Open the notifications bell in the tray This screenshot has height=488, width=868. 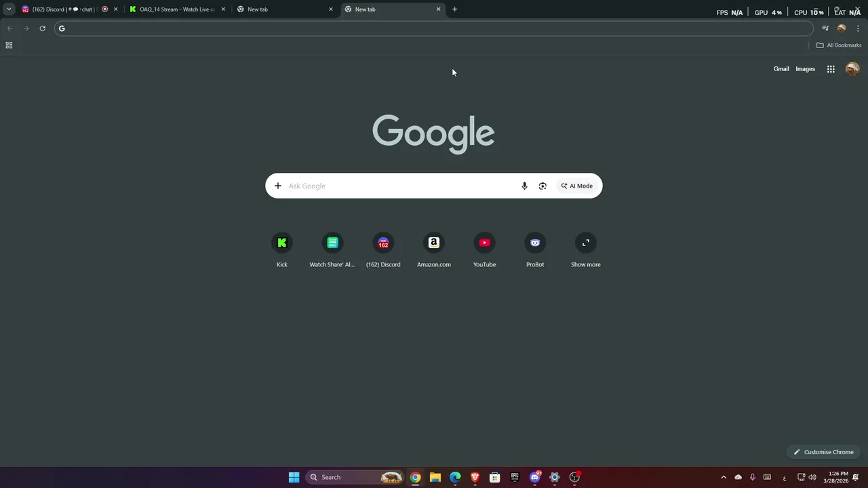pyautogui.click(x=856, y=477)
